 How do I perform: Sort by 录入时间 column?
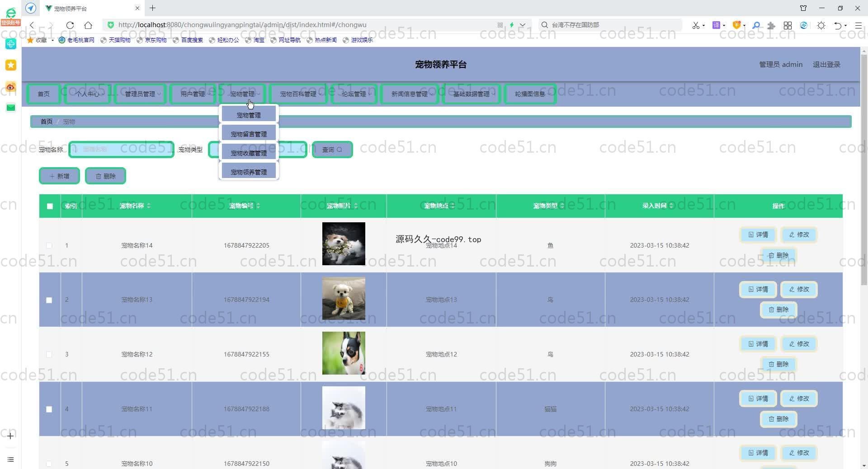[x=671, y=206]
